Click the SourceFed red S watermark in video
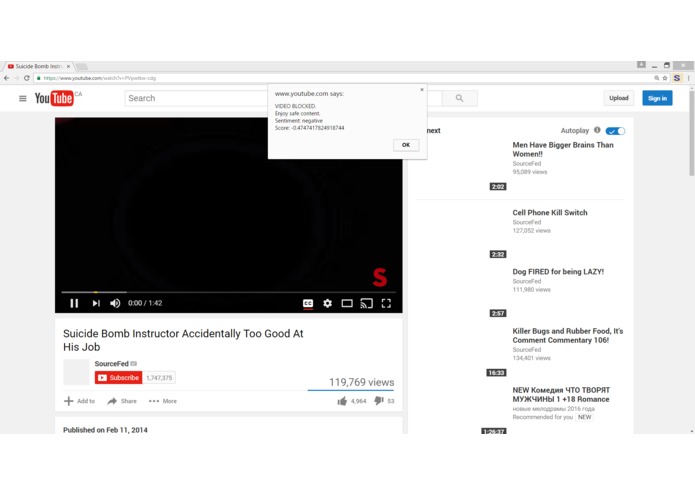The height and width of the screenshot is (494, 695). [x=379, y=277]
